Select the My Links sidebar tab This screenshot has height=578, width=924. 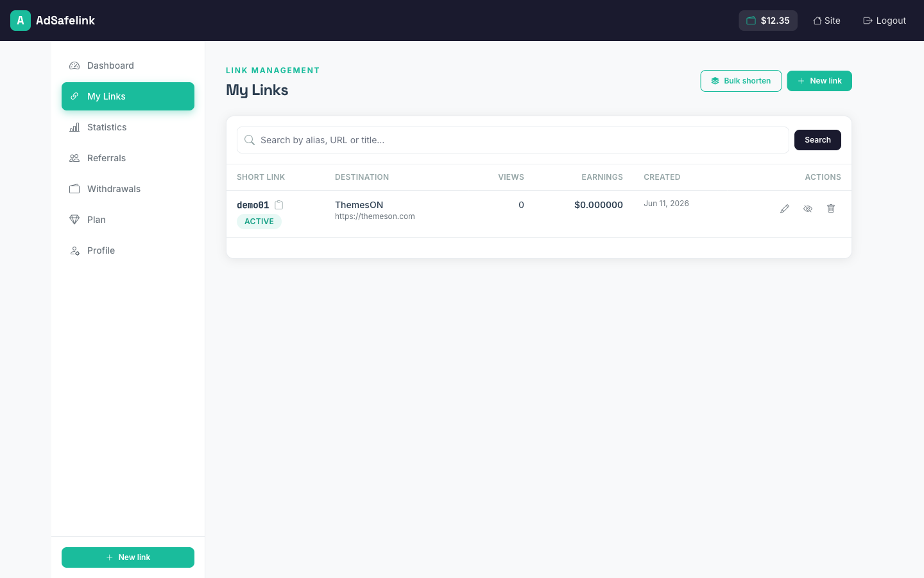[128, 96]
